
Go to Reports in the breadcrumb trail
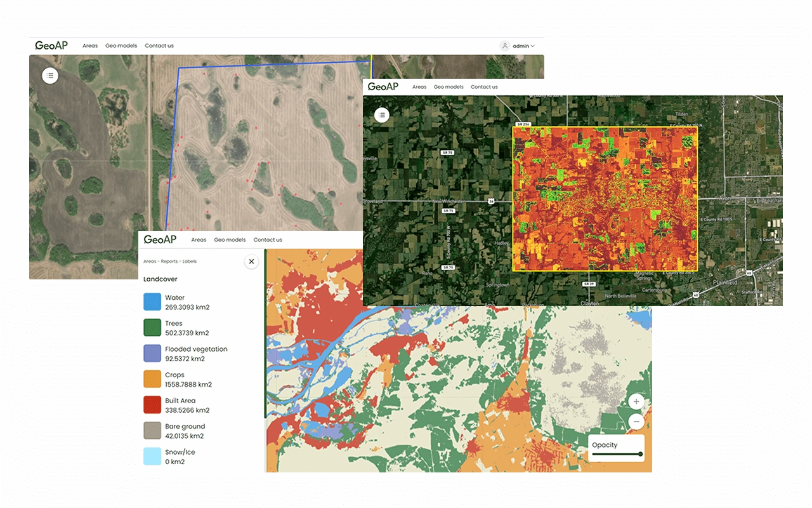(x=169, y=262)
